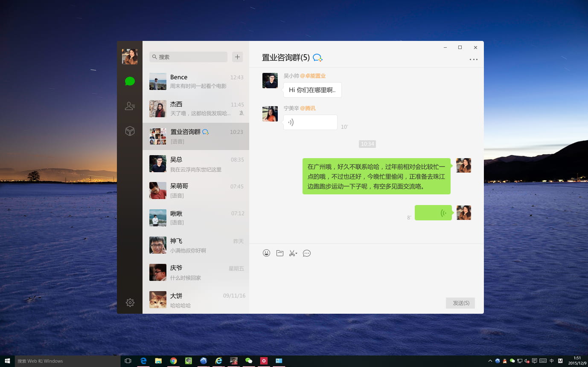This screenshot has width=588, height=367.
Task: Click the scissors screenshot tool
Action: [292, 253]
